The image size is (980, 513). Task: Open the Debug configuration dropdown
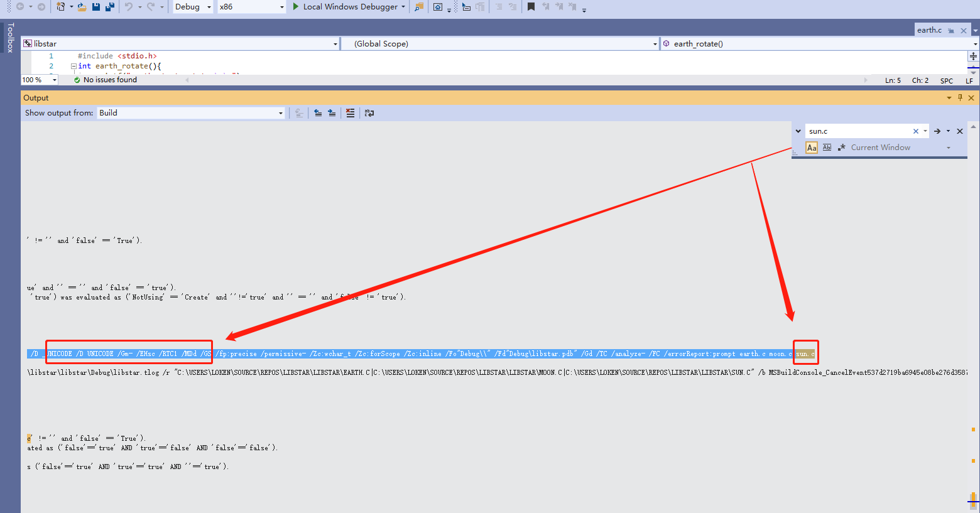(193, 7)
